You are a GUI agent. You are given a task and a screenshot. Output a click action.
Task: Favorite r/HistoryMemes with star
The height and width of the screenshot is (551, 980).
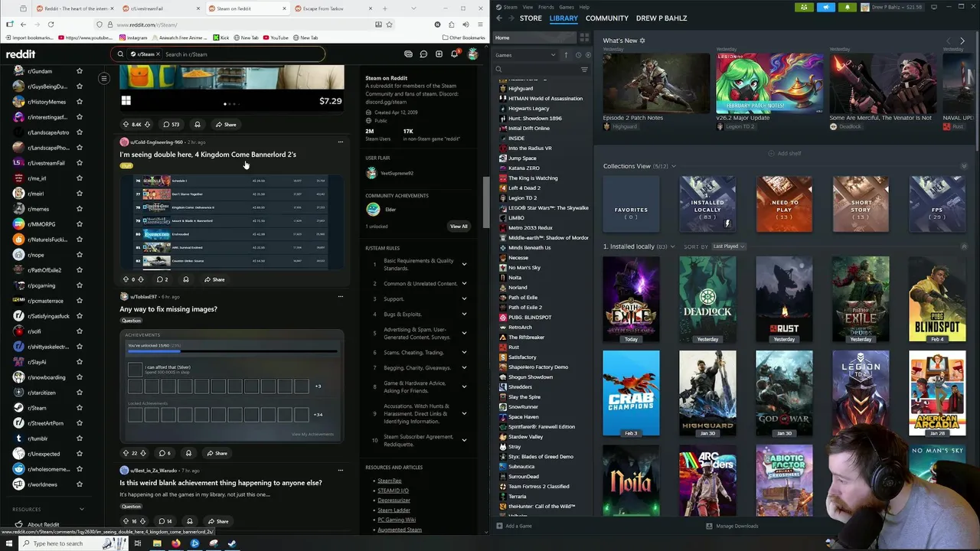coord(79,102)
